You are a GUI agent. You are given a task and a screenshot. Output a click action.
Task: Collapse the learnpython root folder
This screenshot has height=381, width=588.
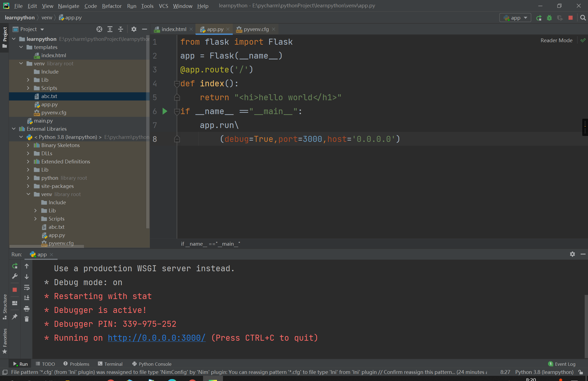(x=14, y=39)
